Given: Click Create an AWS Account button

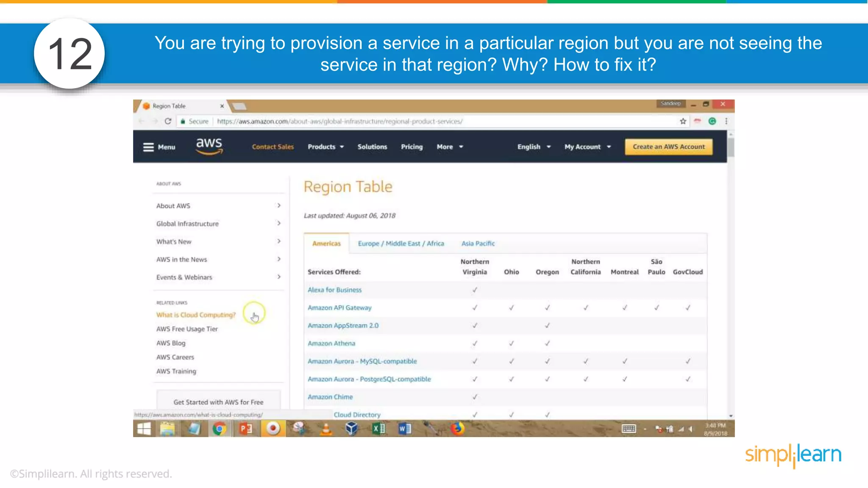Looking at the screenshot, I should 668,147.
